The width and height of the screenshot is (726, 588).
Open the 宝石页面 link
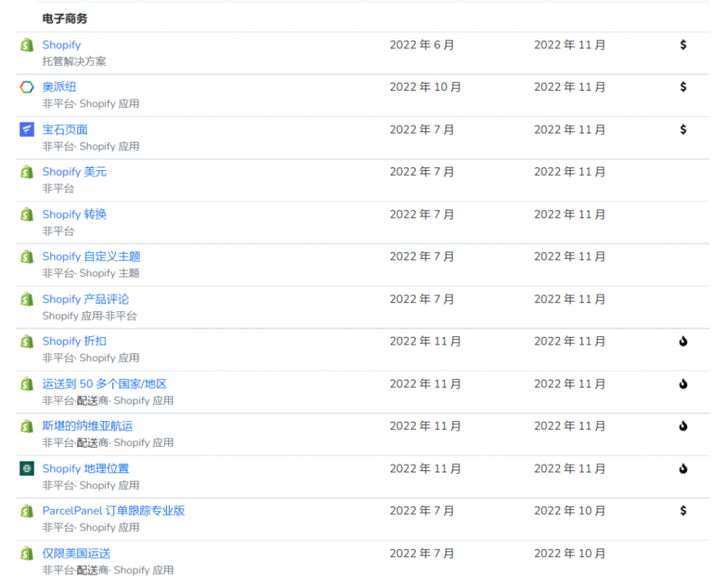pos(65,130)
